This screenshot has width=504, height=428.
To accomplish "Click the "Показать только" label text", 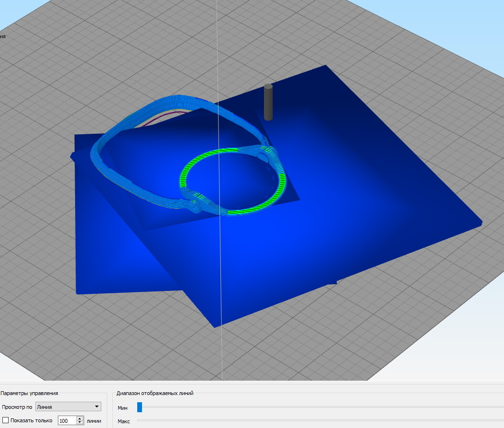I will pos(31,420).
